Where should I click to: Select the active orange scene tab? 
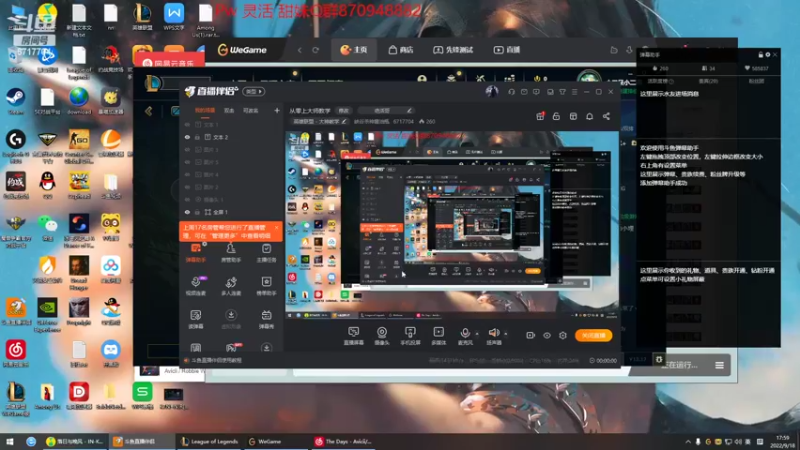point(205,110)
